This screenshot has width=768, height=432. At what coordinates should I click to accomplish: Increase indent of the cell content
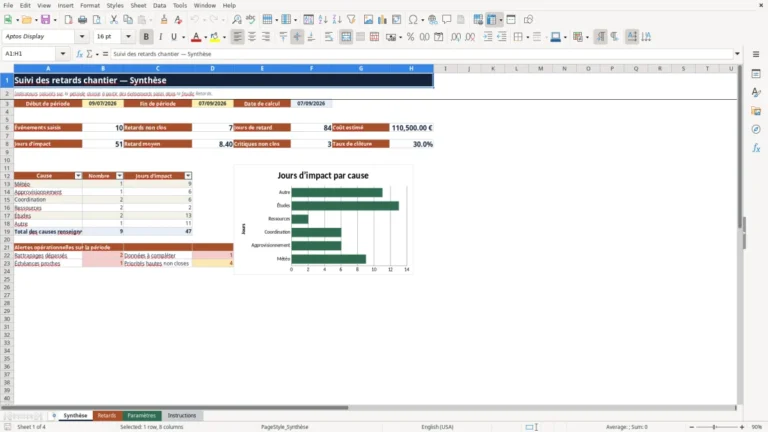[x=488, y=37]
